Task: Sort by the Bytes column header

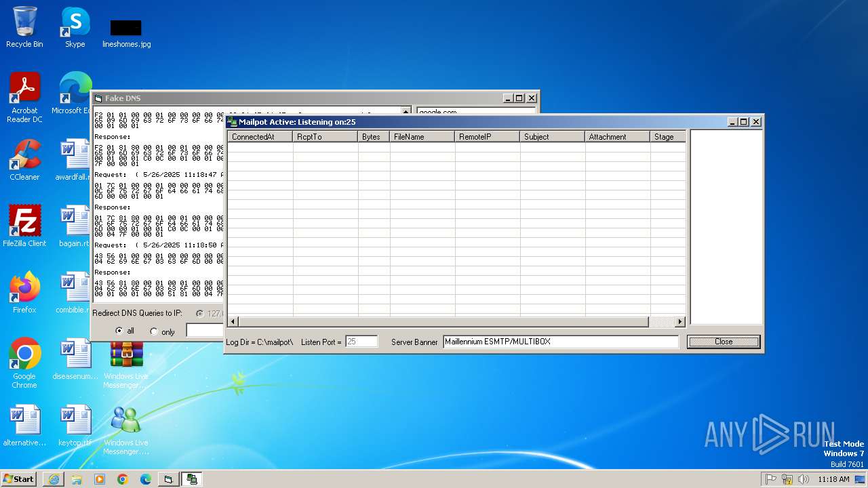Action: (x=374, y=136)
